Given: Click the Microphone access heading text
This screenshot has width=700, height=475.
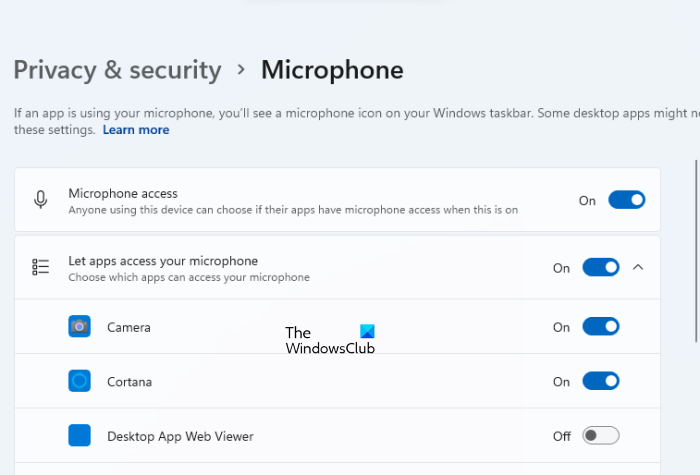Looking at the screenshot, I should coord(123,193).
